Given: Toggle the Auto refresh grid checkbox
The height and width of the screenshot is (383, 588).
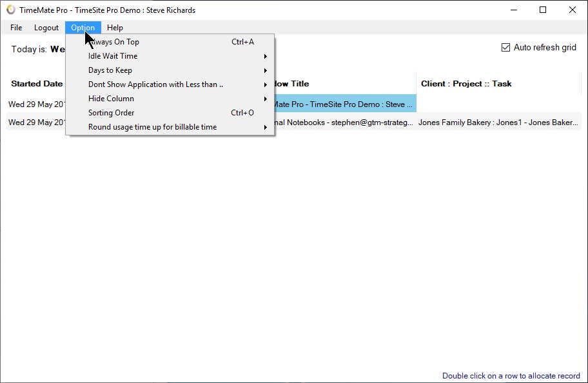Looking at the screenshot, I should [x=505, y=47].
